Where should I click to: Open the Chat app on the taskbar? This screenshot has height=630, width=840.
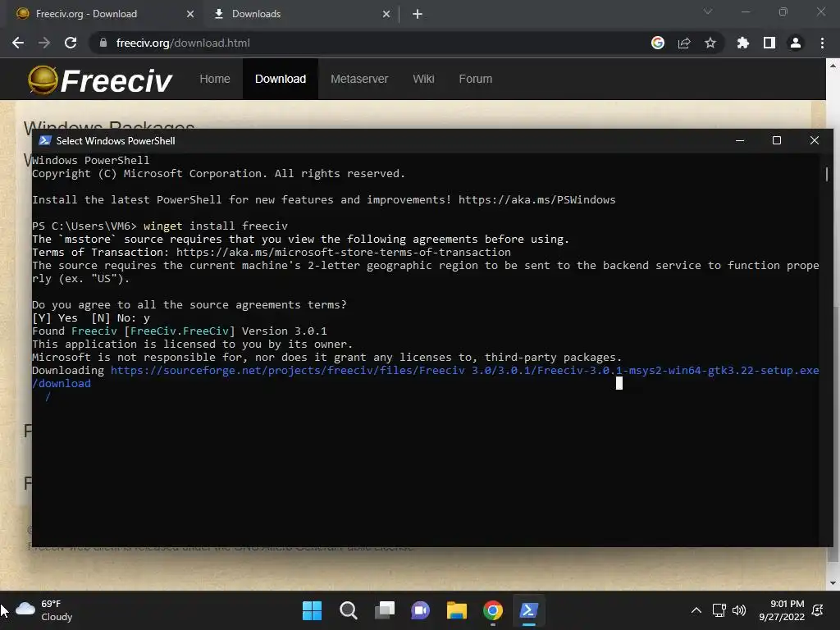(x=421, y=610)
